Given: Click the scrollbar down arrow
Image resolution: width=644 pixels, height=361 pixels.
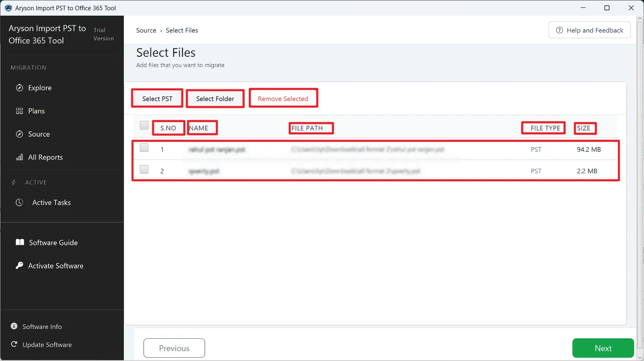Looking at the screenshot, I should click(640, 357).
